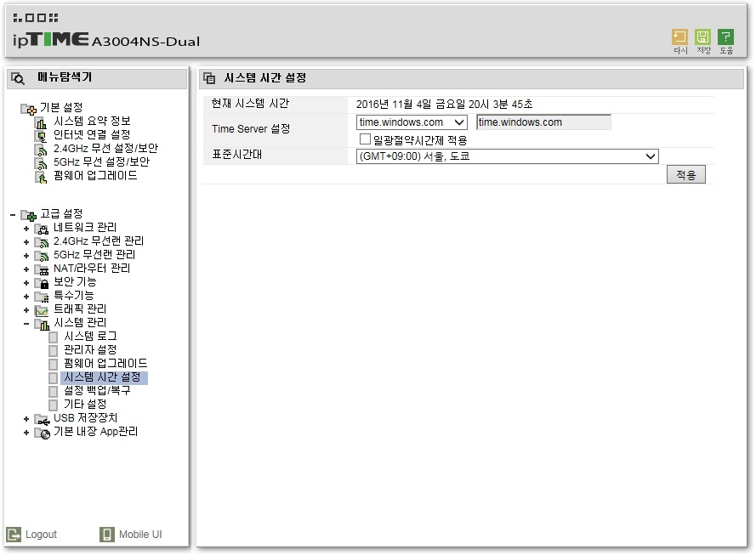Click the Logout icon

14,535
